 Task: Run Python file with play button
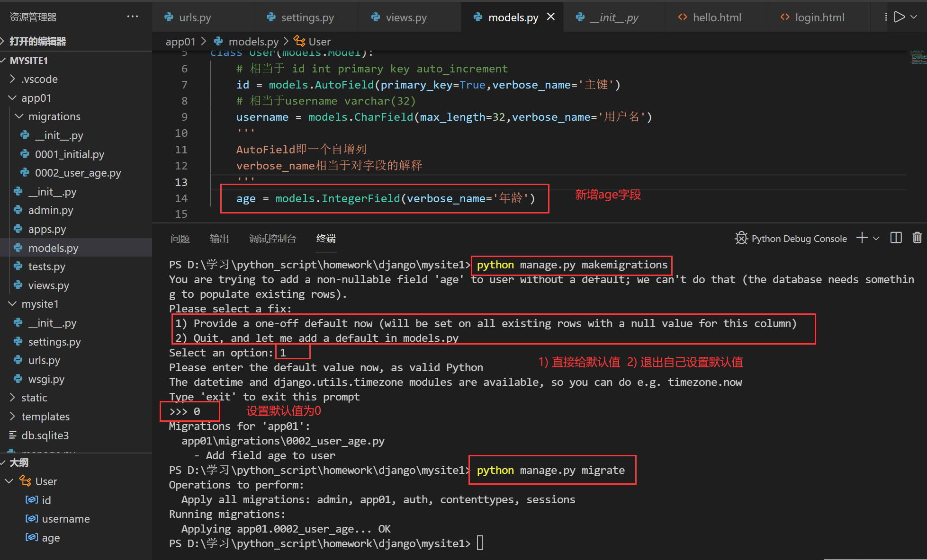click(x=899, y=17)
